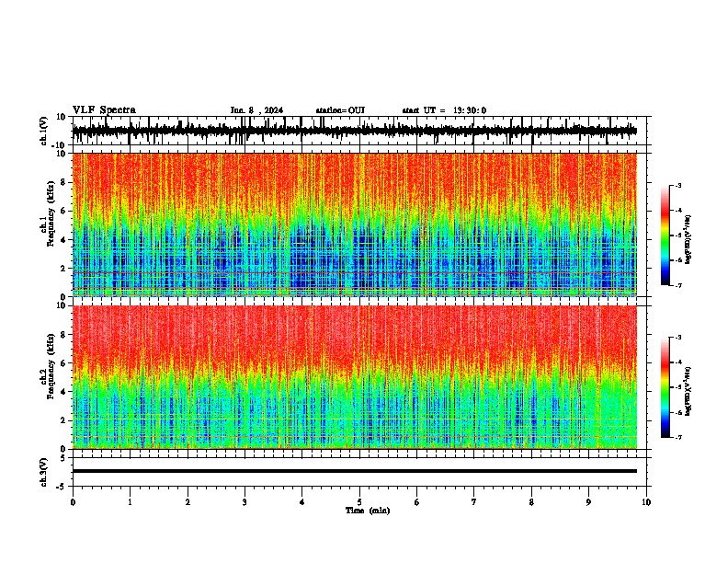Click the "-5" tick on ch.3 voltage axis

pyautogui.click(x=62, y=487)
